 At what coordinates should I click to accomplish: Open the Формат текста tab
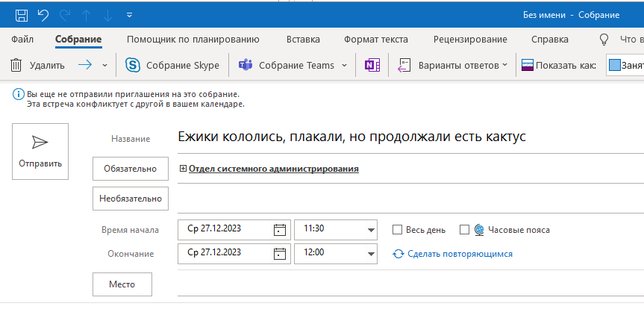376,40
